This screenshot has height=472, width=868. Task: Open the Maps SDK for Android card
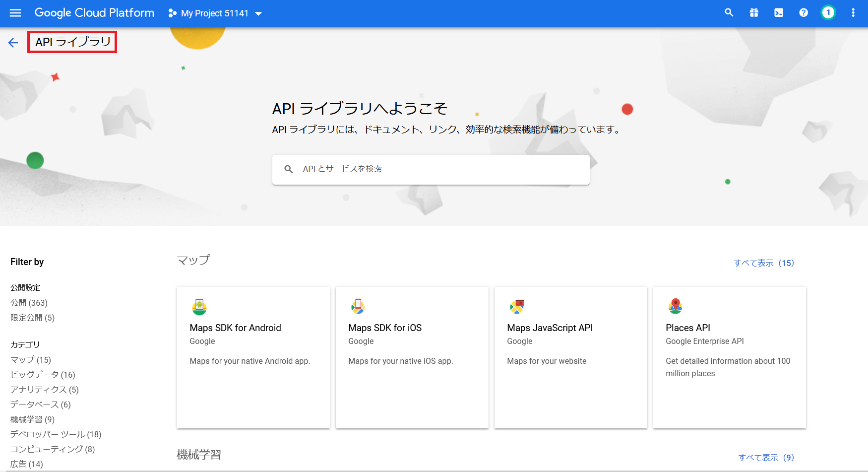point(253,357)
